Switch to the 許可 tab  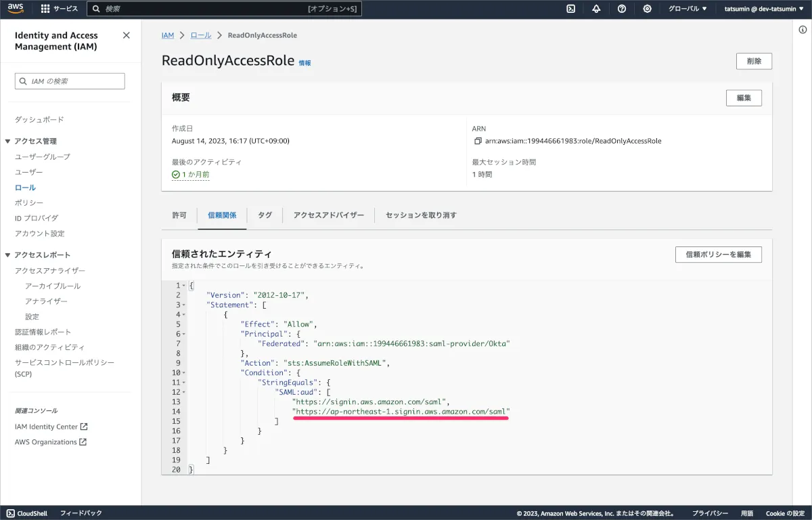pos(179,215)
